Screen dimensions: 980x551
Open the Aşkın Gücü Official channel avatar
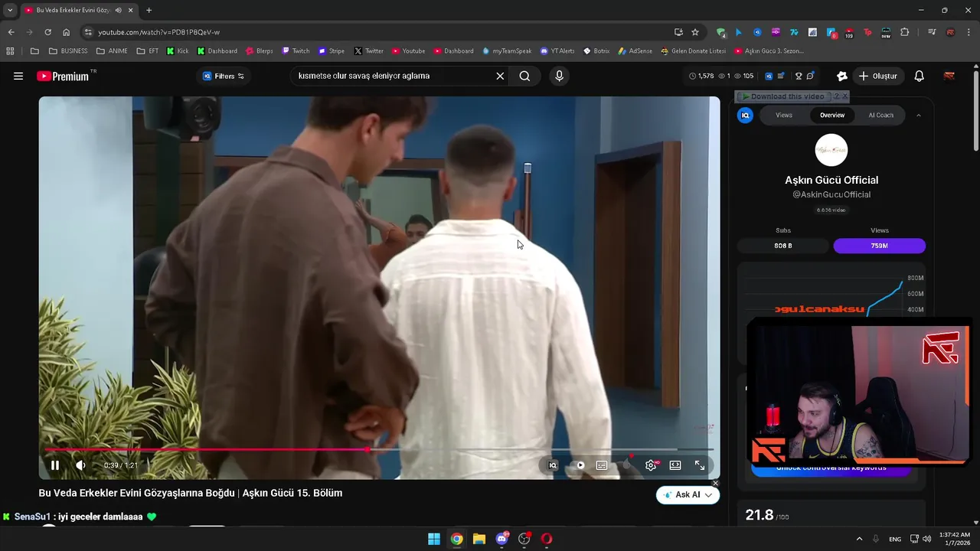point(831,150)
